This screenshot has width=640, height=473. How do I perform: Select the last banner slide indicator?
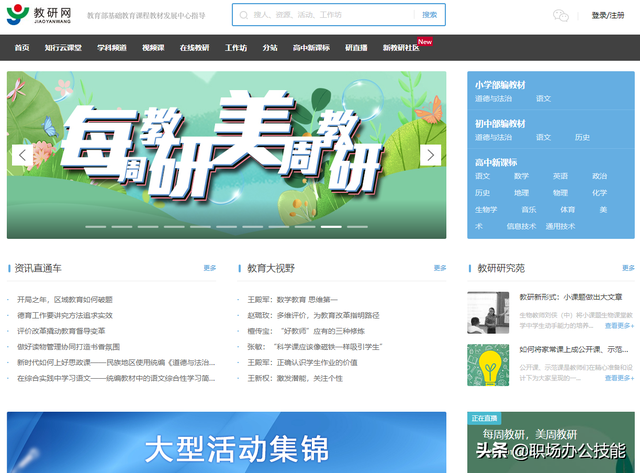pos(357,227)
